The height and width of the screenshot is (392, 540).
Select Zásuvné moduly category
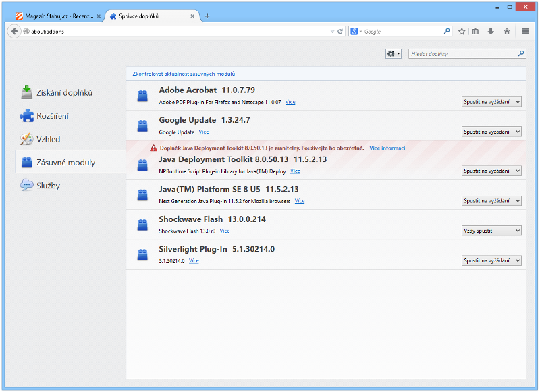tap(71, 162)
